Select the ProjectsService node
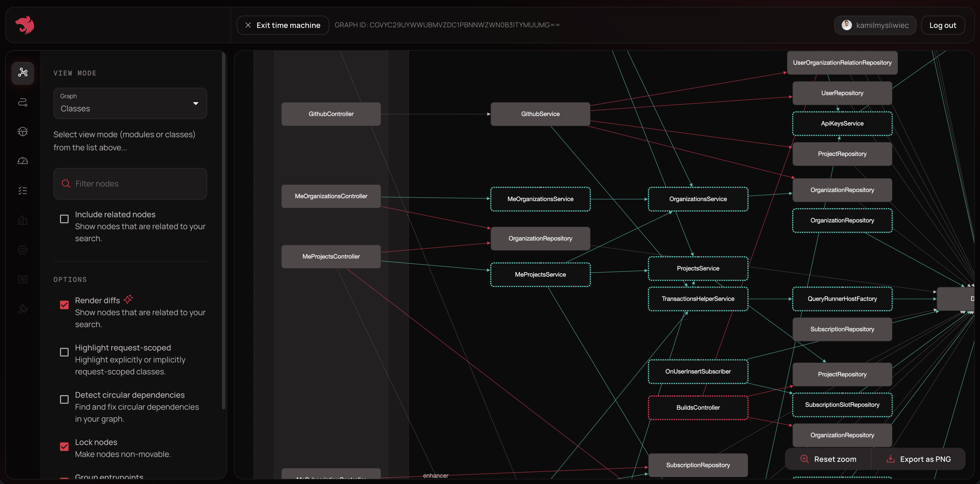Image resolution: width=980 pixels, height=484 pixels. pyautogui.click(x=698, y=268)
